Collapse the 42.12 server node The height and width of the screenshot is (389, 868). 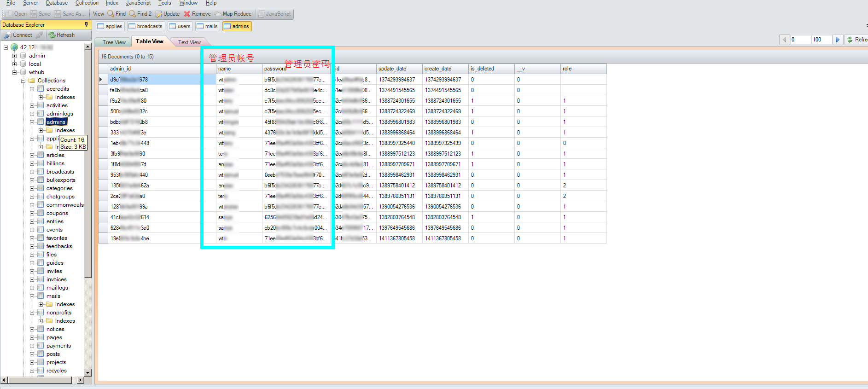tap(6, 47)
